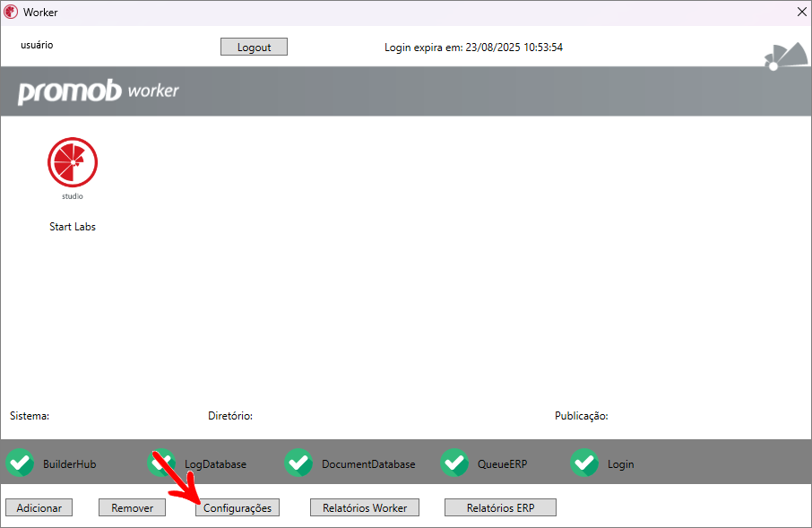The height and width of the screenshot is (528, 812).
Task: Close the Worker window
Action: click(801, 12)
